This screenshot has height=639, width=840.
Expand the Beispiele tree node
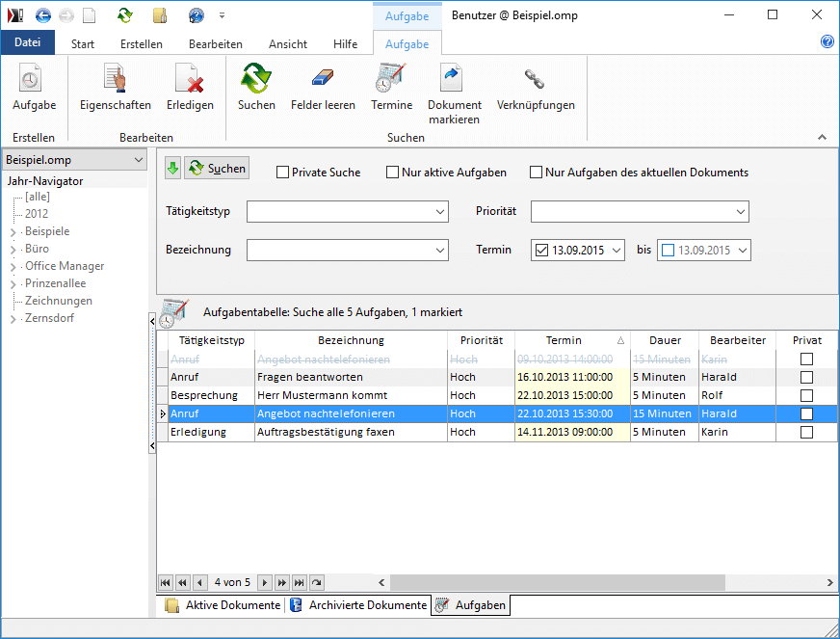pyautogui.click(x=13, y=232)
